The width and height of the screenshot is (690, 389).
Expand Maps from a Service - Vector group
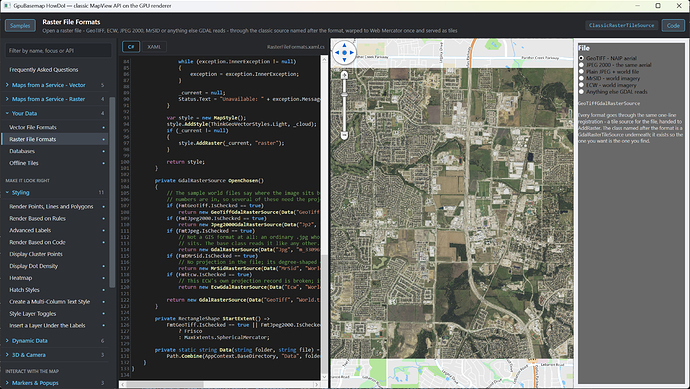pos(55,85)
